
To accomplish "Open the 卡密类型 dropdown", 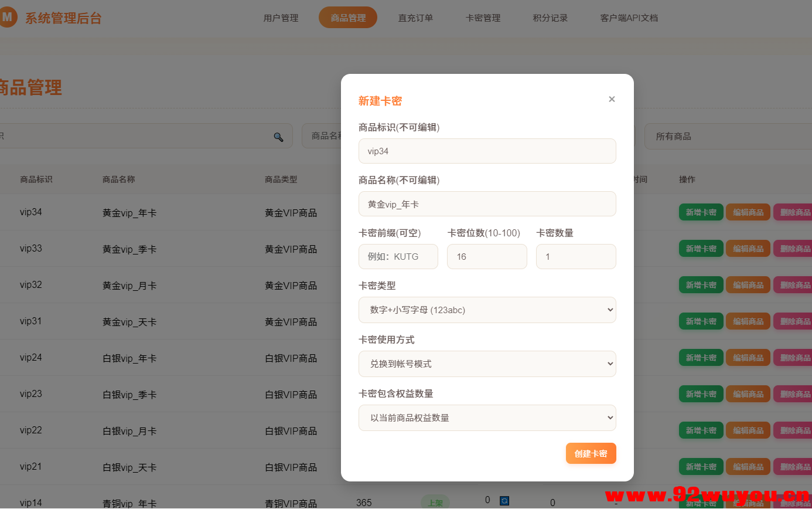I will pyautogui.click(x=487, y=310).
